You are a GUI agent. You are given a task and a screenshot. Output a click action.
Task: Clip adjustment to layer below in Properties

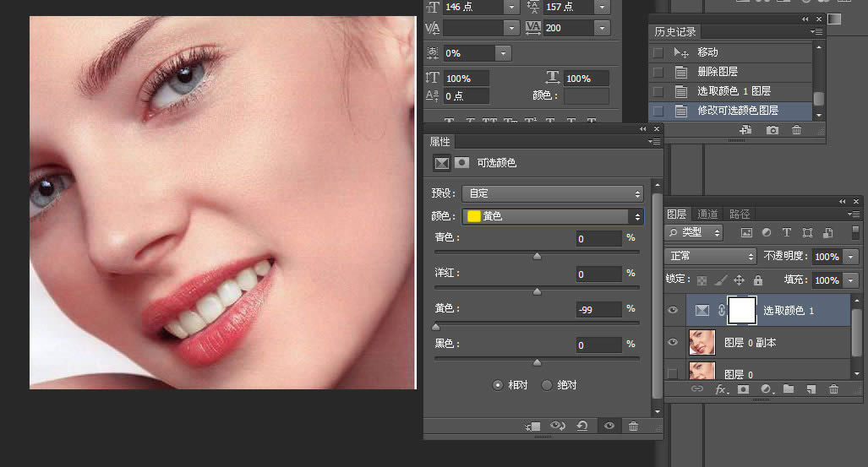click(x=532, y=426)
